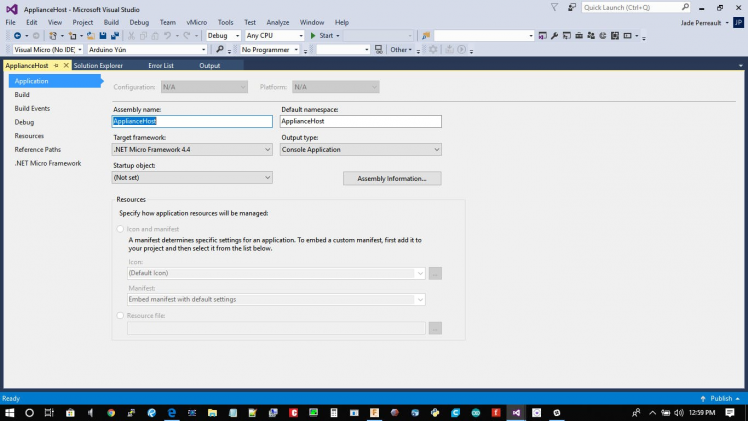
Task: Click the Navigate Backward toolbar icon
Action: tap(17, 36)
